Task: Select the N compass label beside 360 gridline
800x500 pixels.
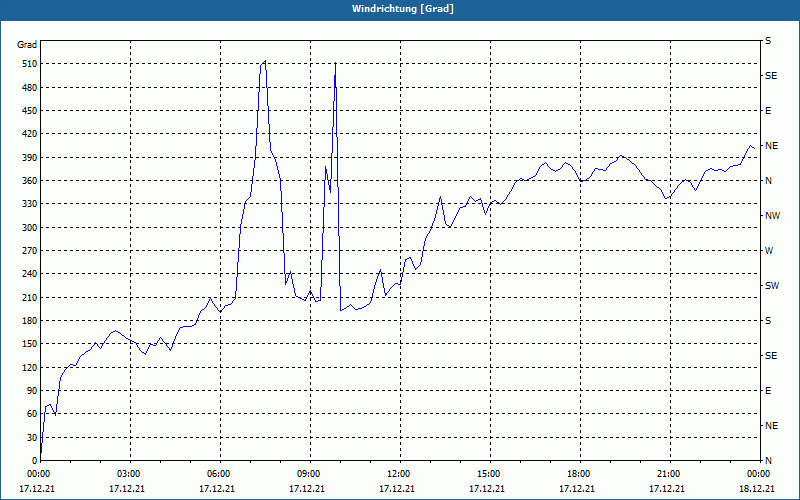Action: 768,181
